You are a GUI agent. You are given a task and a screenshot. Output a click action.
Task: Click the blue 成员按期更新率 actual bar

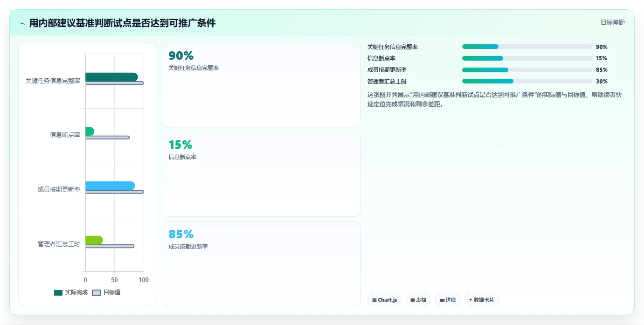pos(110,186)
